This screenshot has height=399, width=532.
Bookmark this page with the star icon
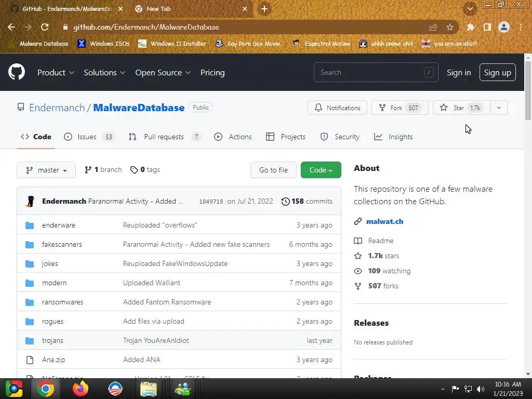[449, 27]
